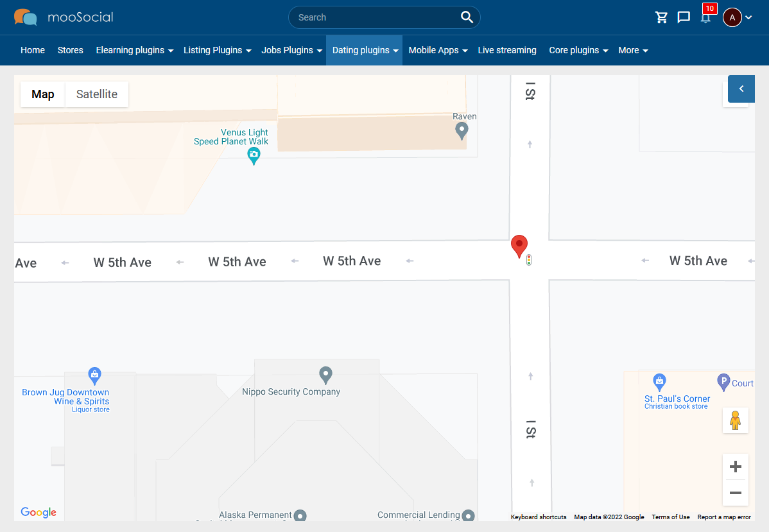Click the Google logo on map
The height and width of the screenshot is (532, 769).
click(x=39, y=512)
